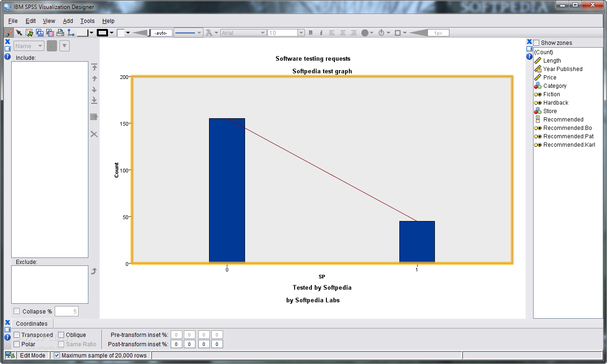Click the blue bar-chart copy toolbar icon

40,33
